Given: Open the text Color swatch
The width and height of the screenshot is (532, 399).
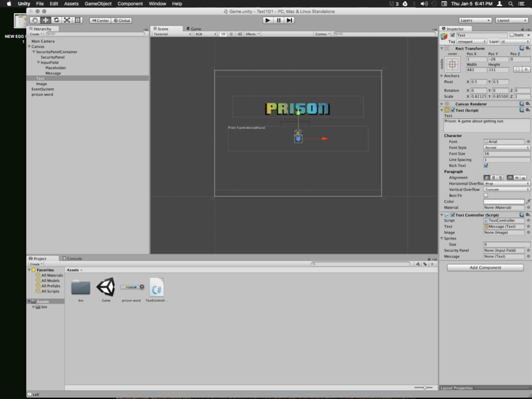Looking at the screenshot, I should (504, 201).
